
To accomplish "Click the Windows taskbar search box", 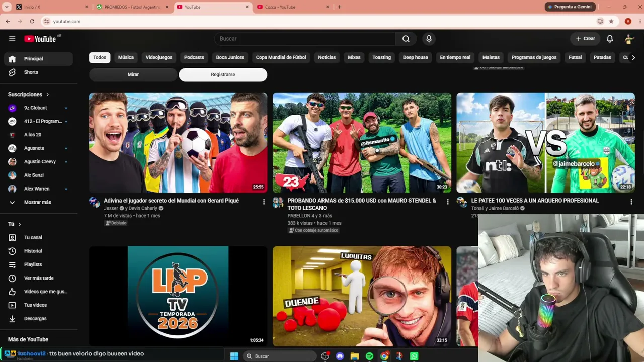I will pos(279,356).
